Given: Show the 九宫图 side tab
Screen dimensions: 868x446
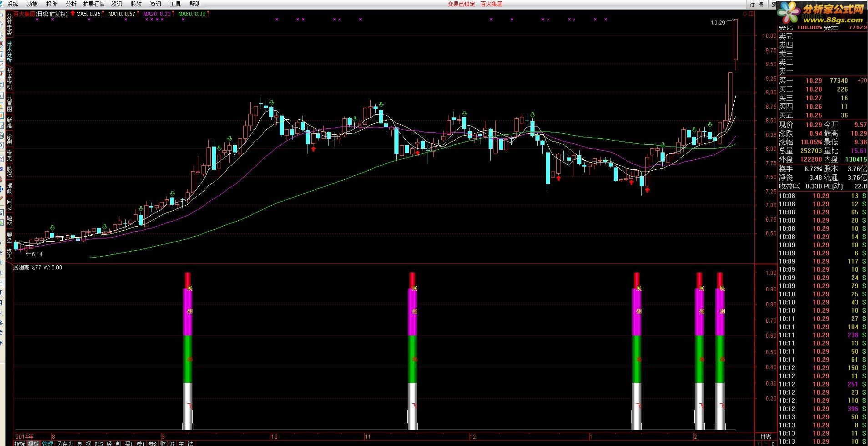Looking at the screenshot, I should point(9,103).
